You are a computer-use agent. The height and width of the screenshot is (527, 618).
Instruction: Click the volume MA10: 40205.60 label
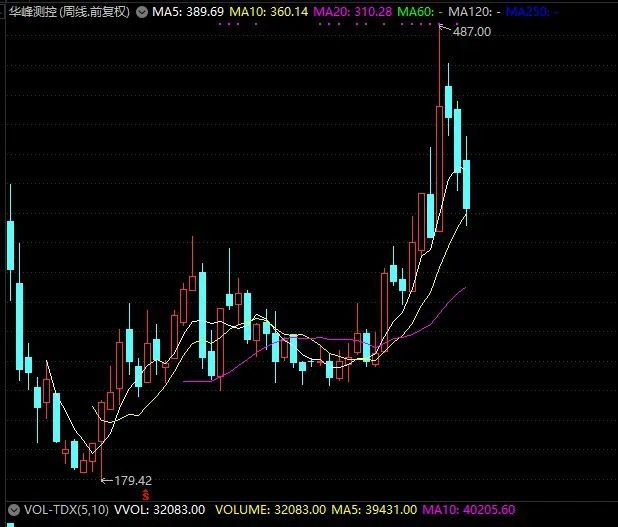pos(469,510)
